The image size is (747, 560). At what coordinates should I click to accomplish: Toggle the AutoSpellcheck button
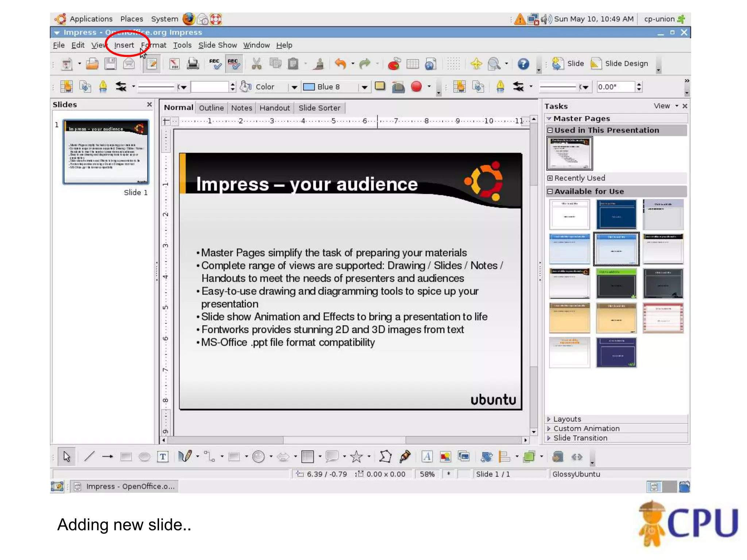(233, 64)
